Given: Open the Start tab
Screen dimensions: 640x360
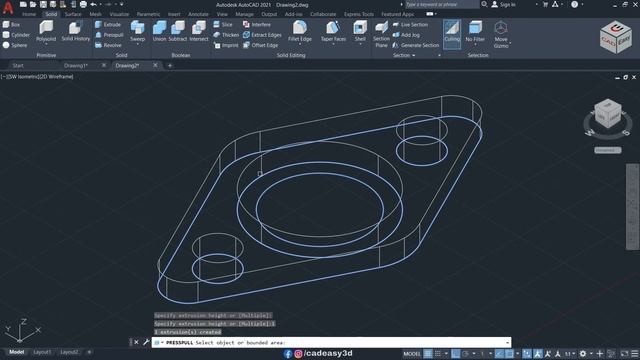Looking at the screenshot, I should coord(18,65).
